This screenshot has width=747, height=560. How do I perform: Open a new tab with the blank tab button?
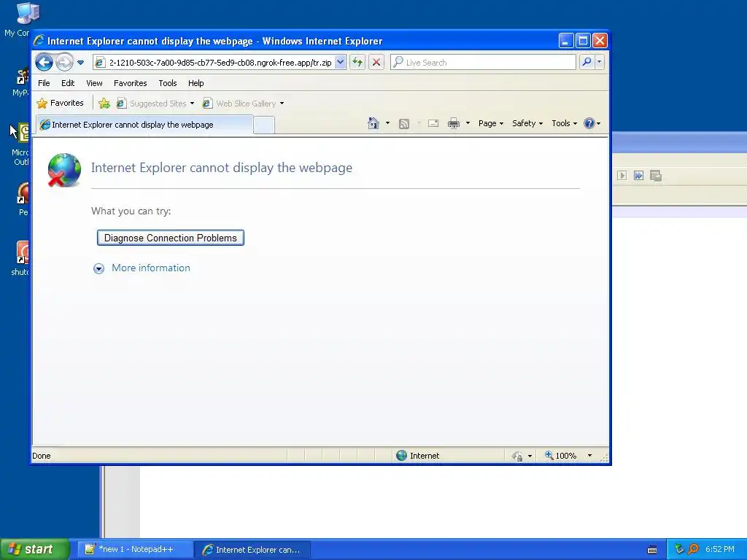(264, 125)
